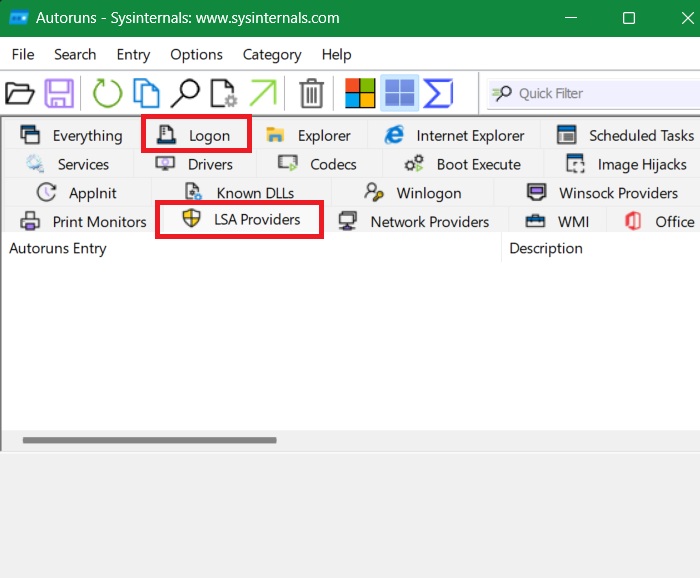This screenshot has height=578, width=700.
Task: Toggle Hide Microsoft Entries colored logo icon
Action: 360,93
